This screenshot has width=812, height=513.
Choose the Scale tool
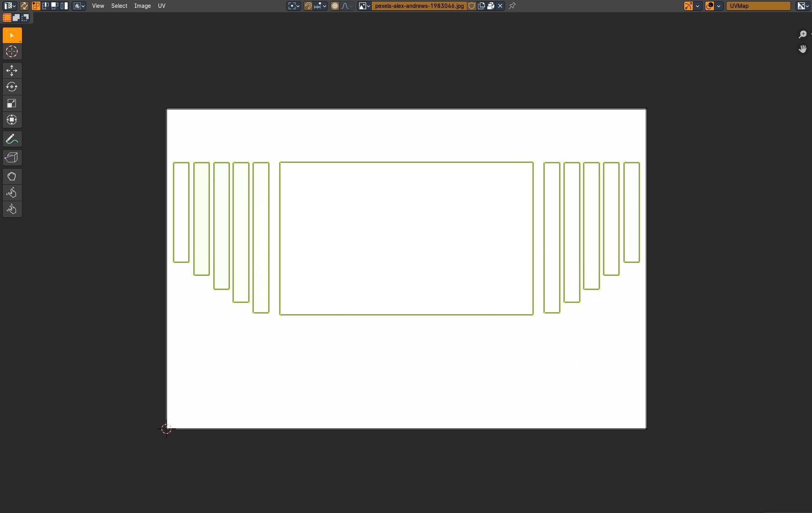click(x=12, y=104)
